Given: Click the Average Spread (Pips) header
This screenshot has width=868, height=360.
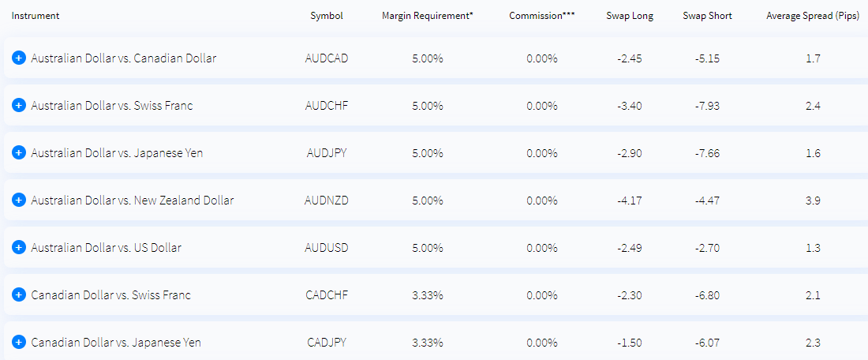Looking at the screenshot, I should (x=813, y=16).
